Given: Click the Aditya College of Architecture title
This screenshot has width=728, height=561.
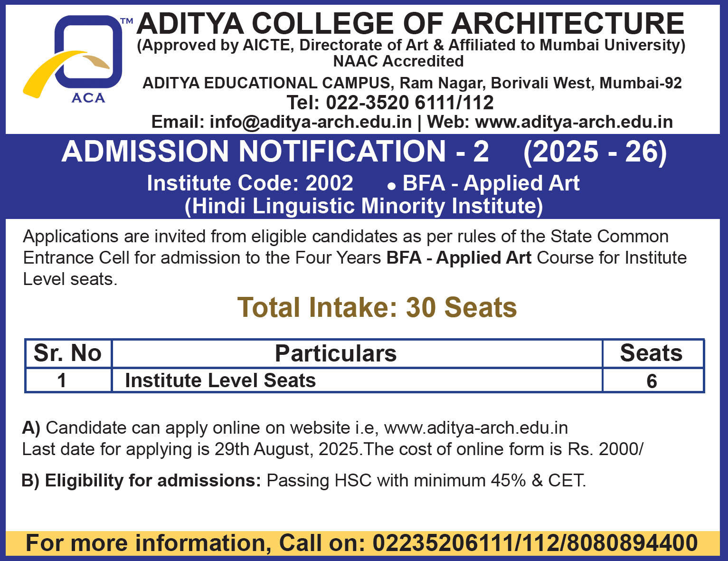Looking at the screenshot, I should (410, 24).
